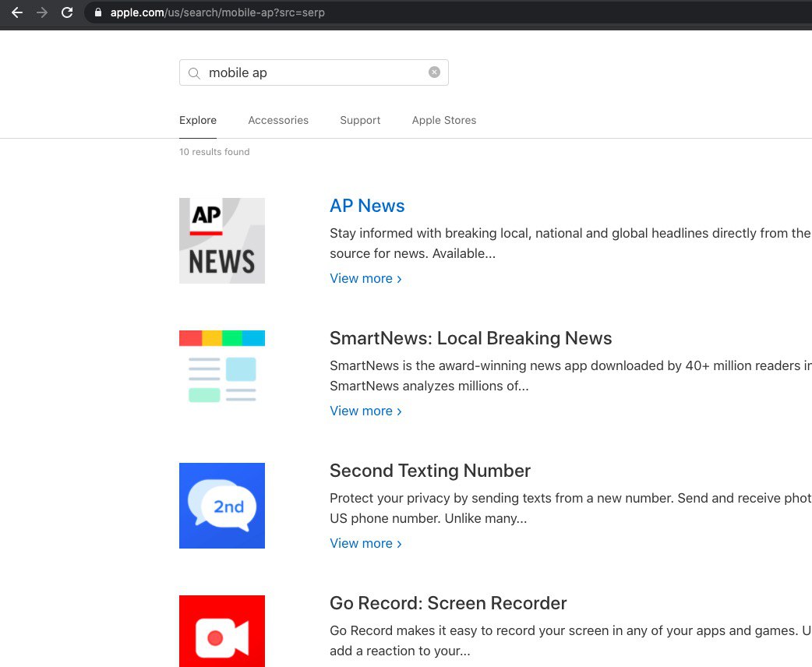Go back to the previous page

pos(17,12)
